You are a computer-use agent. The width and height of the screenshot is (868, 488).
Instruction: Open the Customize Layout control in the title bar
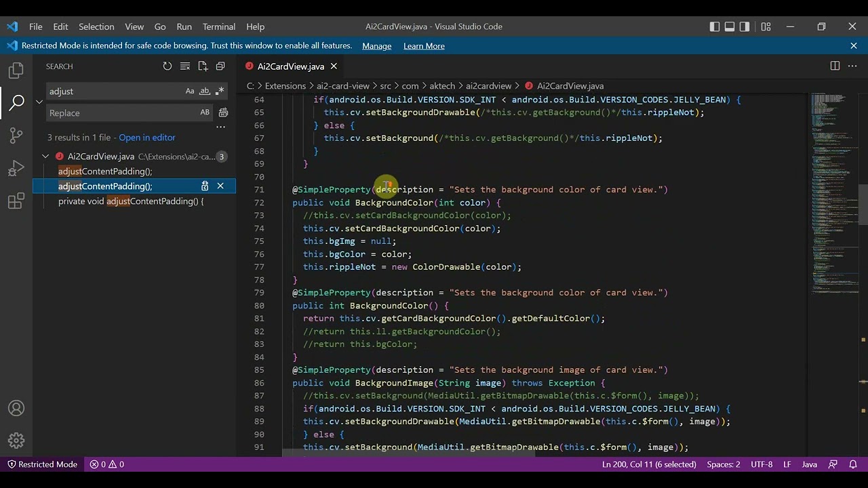tap(766, 26)
